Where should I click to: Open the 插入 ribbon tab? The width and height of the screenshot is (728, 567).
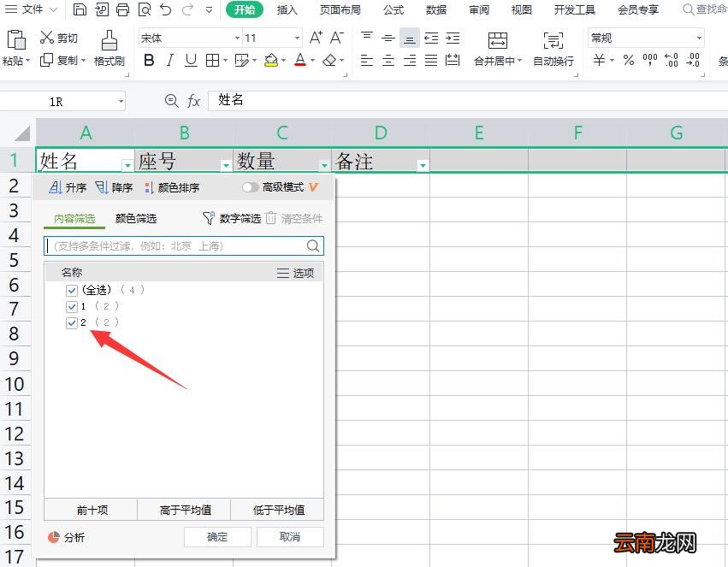[287, 9]
